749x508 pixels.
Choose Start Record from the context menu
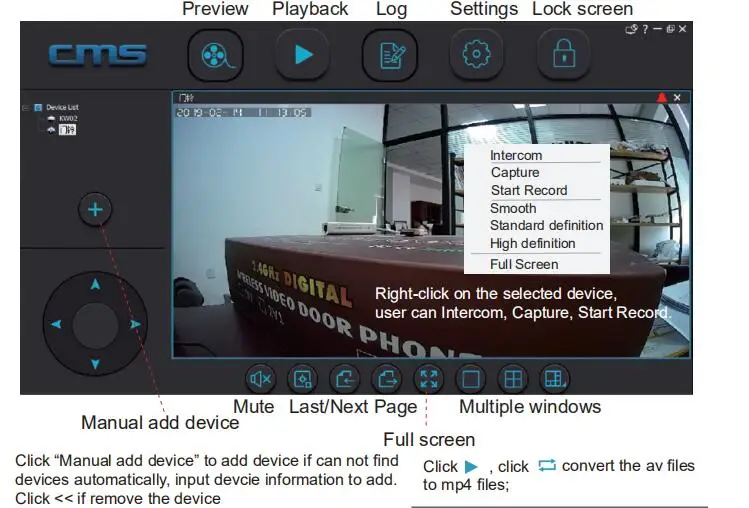point(529,190)
